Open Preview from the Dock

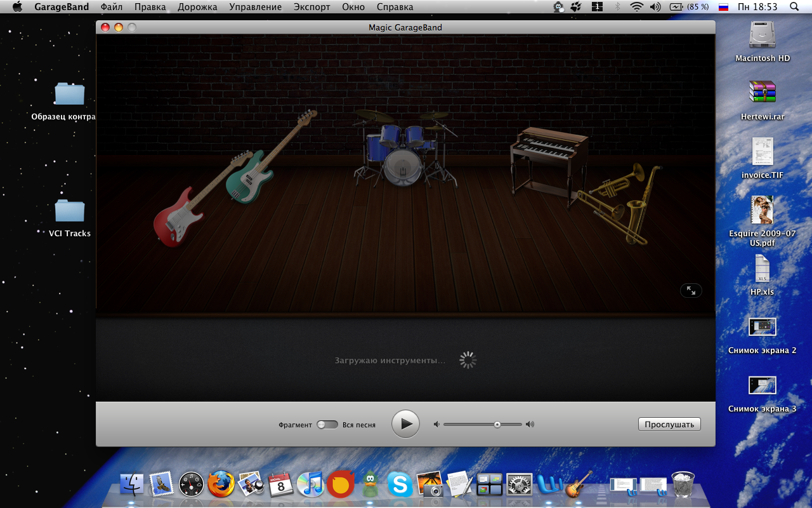coord(251,485)
